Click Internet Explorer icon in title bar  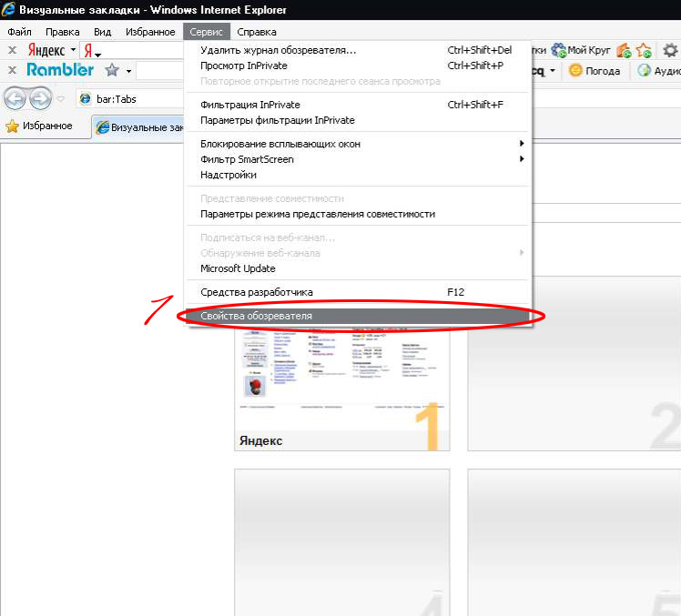pyautogui.click(x=8, y=9)
